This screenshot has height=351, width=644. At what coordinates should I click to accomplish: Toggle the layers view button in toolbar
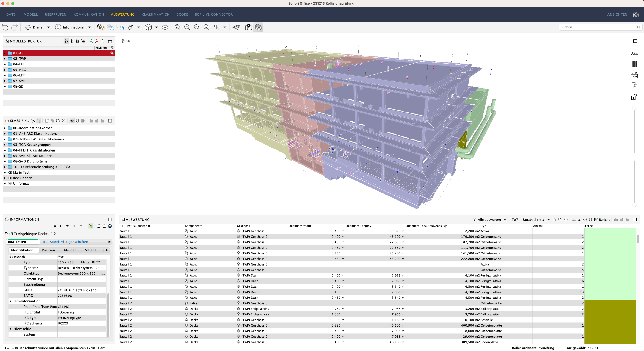coord(258,27)
